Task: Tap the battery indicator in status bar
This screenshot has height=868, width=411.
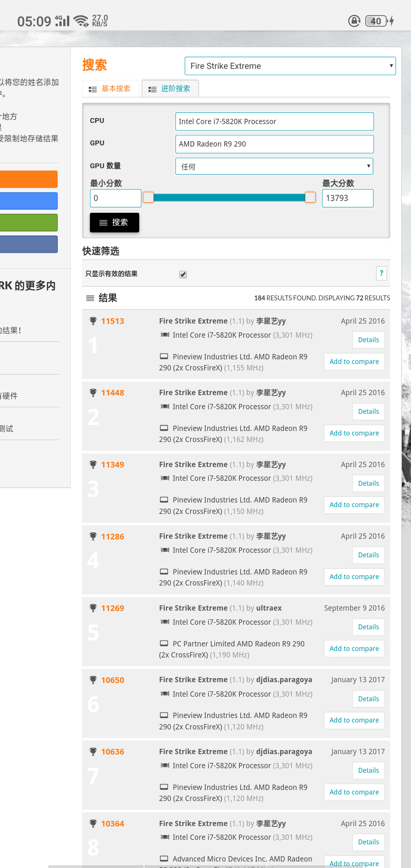Action: 376,21
